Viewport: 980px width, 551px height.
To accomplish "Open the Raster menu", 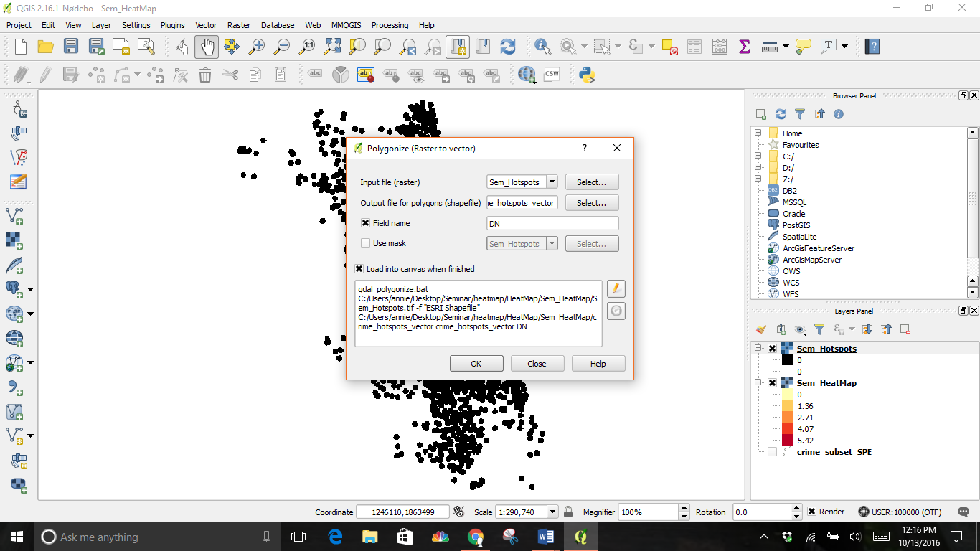I will click(239, 25).
